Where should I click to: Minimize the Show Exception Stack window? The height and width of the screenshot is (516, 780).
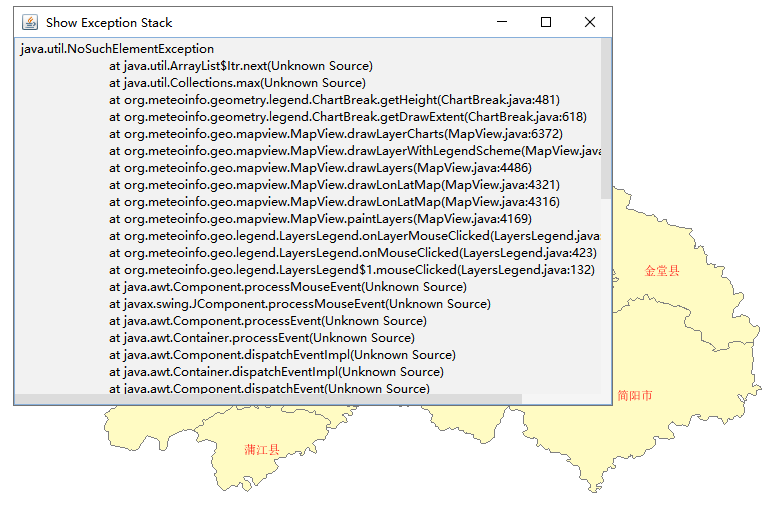(501, 22)
